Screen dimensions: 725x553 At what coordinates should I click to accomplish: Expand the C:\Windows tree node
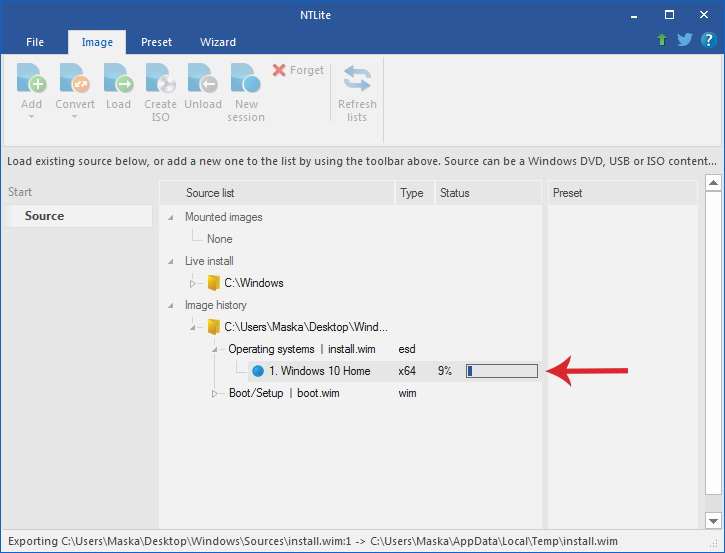(x=193, y=283)
